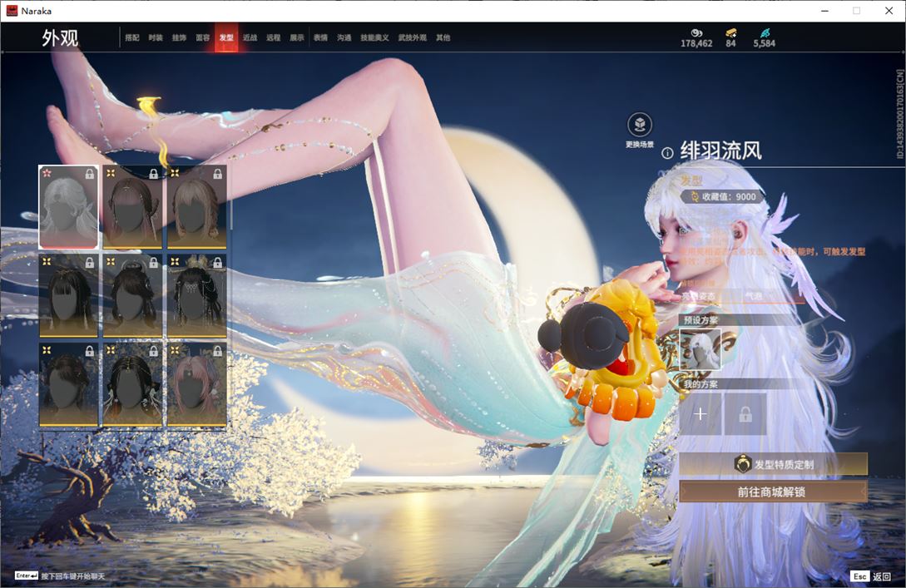Select the 其他 tab

click(443, 37)
